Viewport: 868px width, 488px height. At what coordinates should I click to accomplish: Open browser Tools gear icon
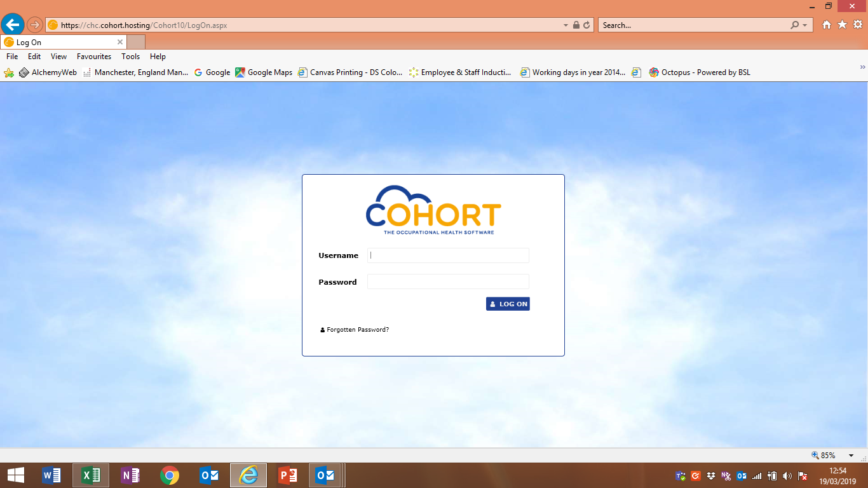pos(857,25)
